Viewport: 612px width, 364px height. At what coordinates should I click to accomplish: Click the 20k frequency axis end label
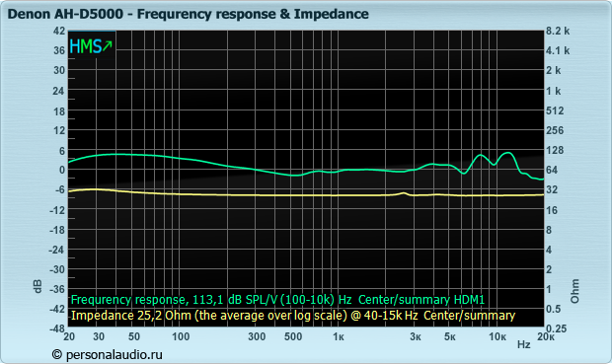coord(546,336)
